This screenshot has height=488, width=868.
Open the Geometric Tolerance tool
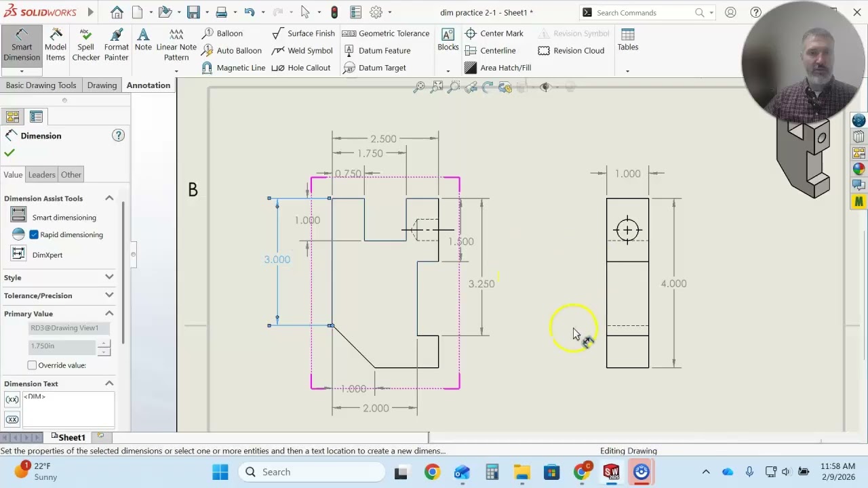[x=386, y=33]
